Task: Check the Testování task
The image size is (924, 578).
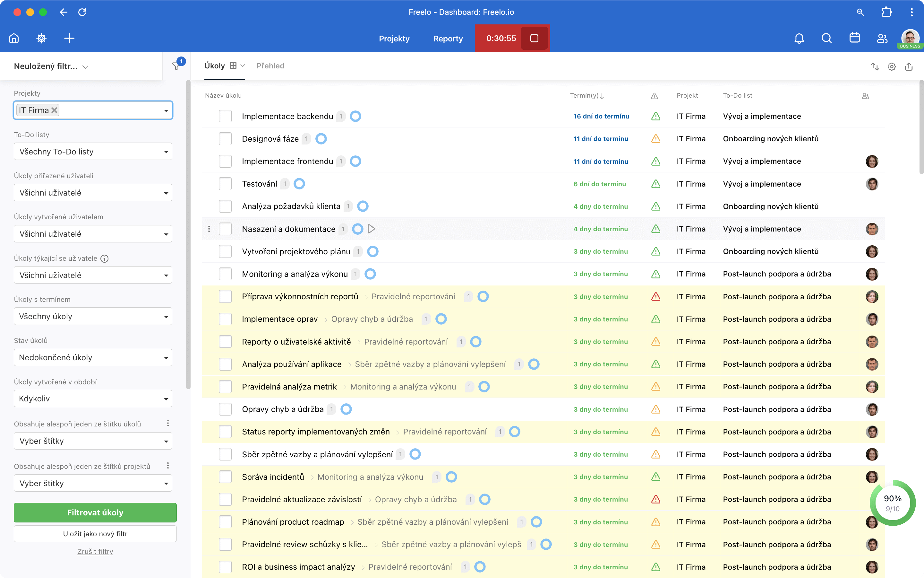Action: (x=225, y=184)
